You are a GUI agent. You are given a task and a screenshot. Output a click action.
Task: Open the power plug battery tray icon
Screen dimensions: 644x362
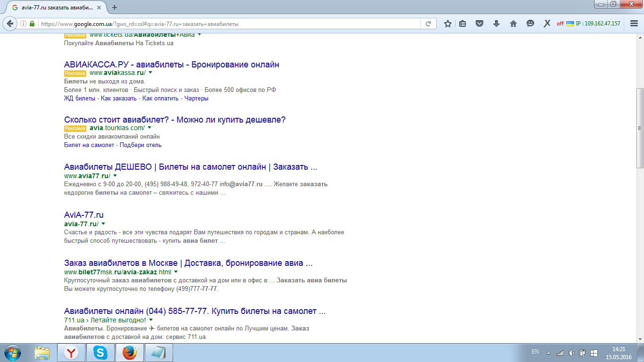pyautogui.click(x=583, y=353)
